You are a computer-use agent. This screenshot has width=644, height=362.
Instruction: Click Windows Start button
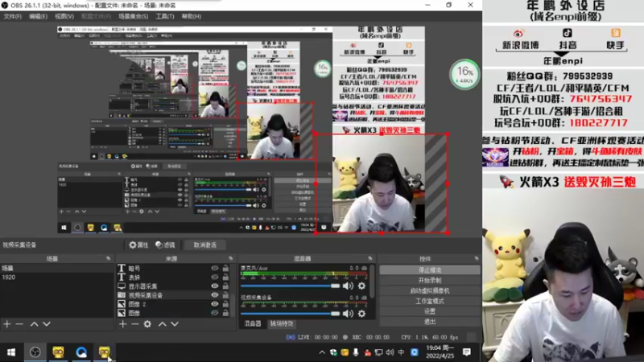tap(11, 352)
